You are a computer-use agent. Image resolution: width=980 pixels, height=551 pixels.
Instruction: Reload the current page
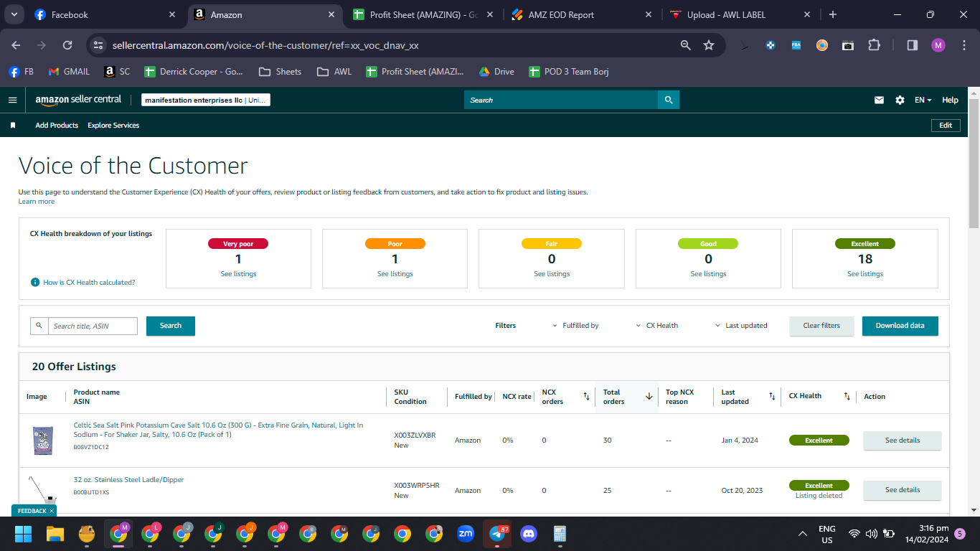click(x=67, y=45)
